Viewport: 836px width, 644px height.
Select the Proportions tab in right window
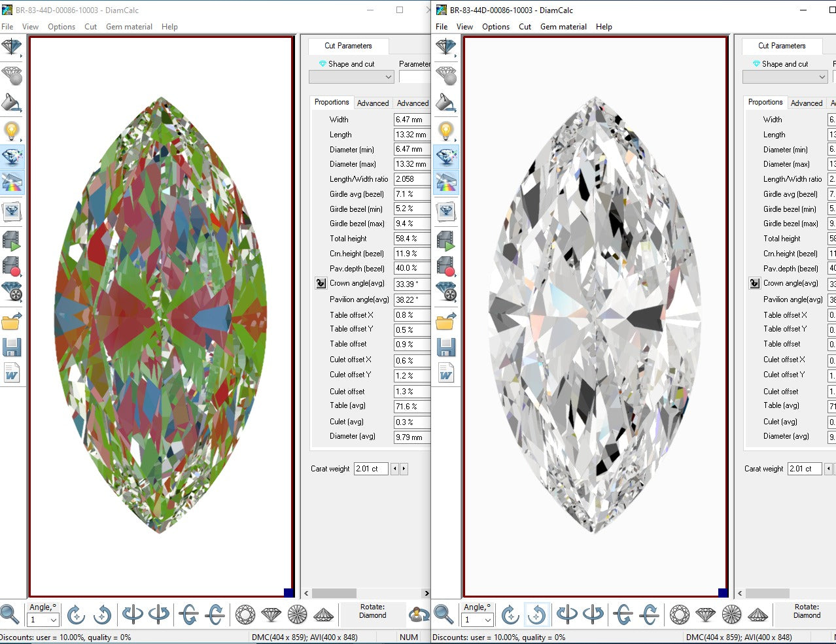coord(765,103)
